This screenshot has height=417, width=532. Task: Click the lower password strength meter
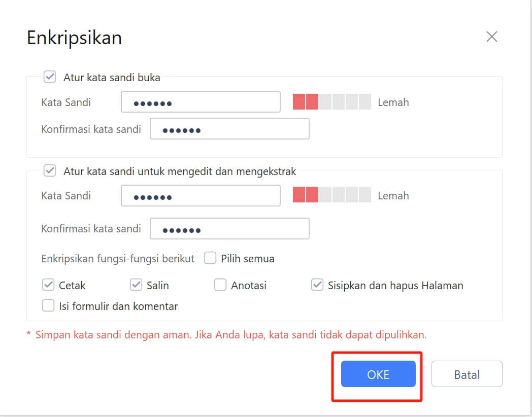332,195
